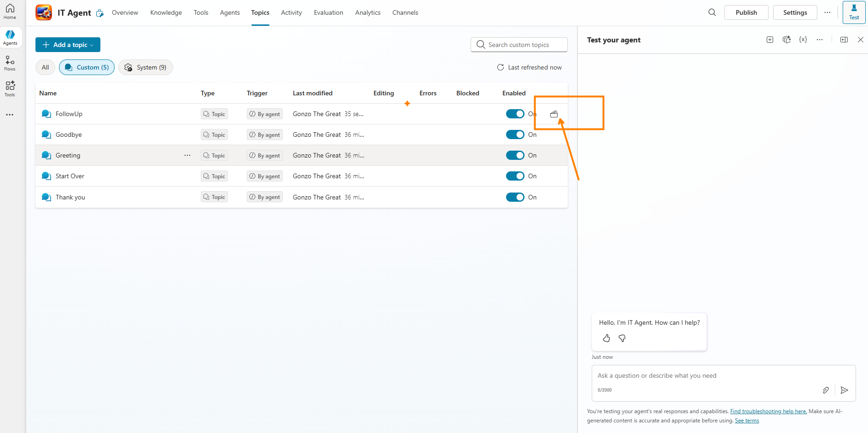Click the attach file paperclip icon
The height and width of the screenshot is (433, 868).
(x=826, y=390)
